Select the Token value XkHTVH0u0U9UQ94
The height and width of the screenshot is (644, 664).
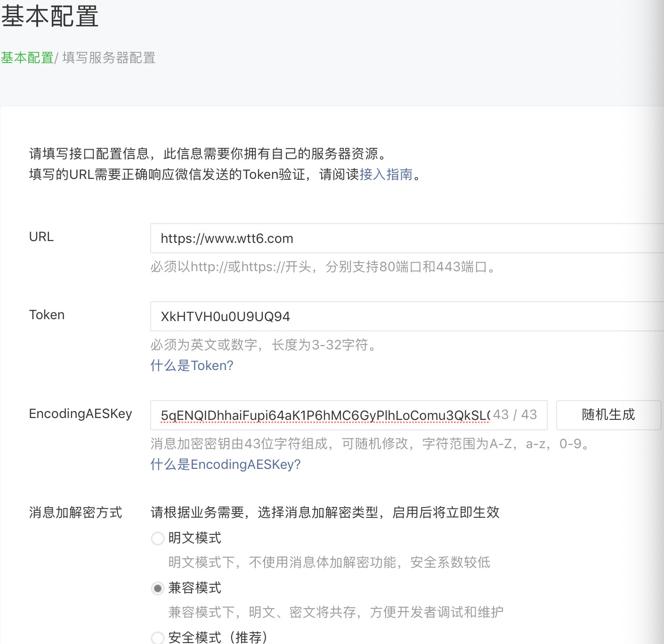click(224, 316)
